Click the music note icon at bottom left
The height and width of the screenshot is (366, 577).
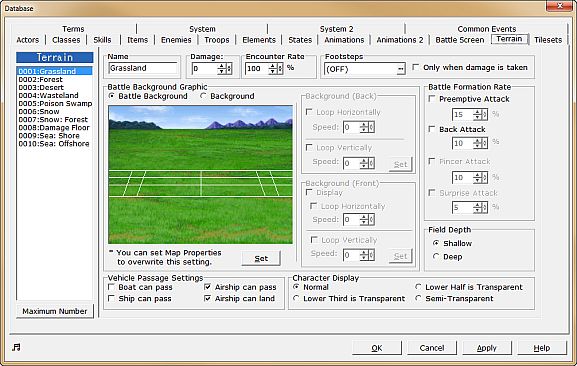(x=16, y=347)
